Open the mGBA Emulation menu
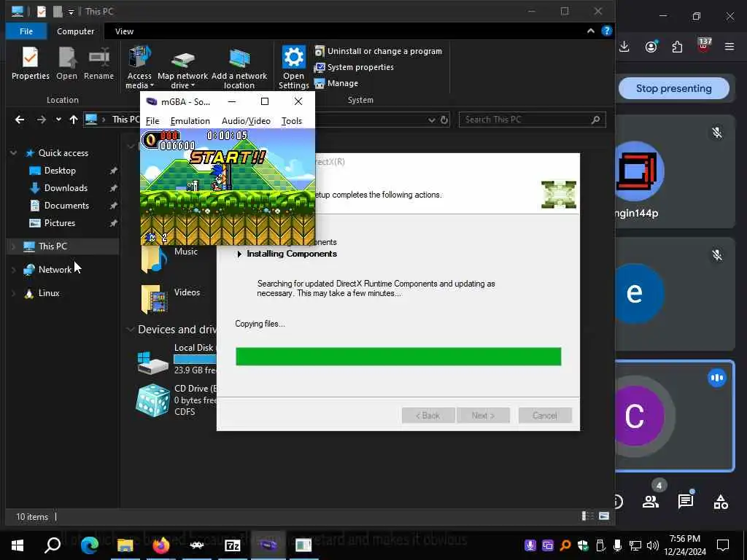 [190, 121]
